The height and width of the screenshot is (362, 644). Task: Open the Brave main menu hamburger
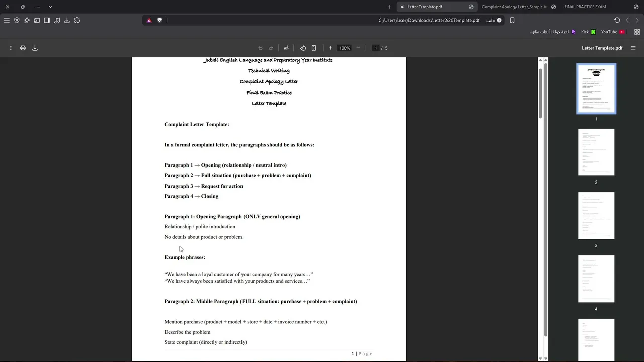pos(7,20)
